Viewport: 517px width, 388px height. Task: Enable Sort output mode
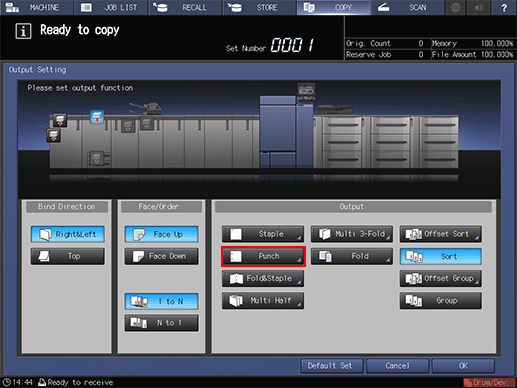(441, 256)
